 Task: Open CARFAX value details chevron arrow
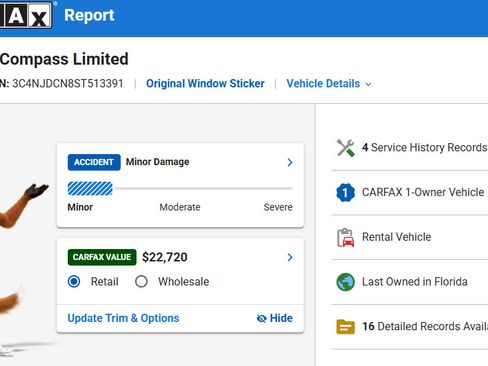pyautogui.click(x=290, y=257)
